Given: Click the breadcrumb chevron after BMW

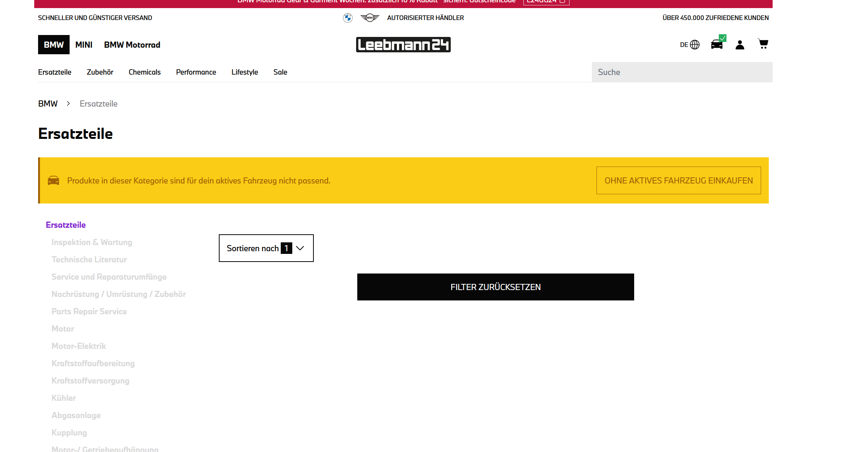Looking at the screenshot, I should [x=68, y=103].
